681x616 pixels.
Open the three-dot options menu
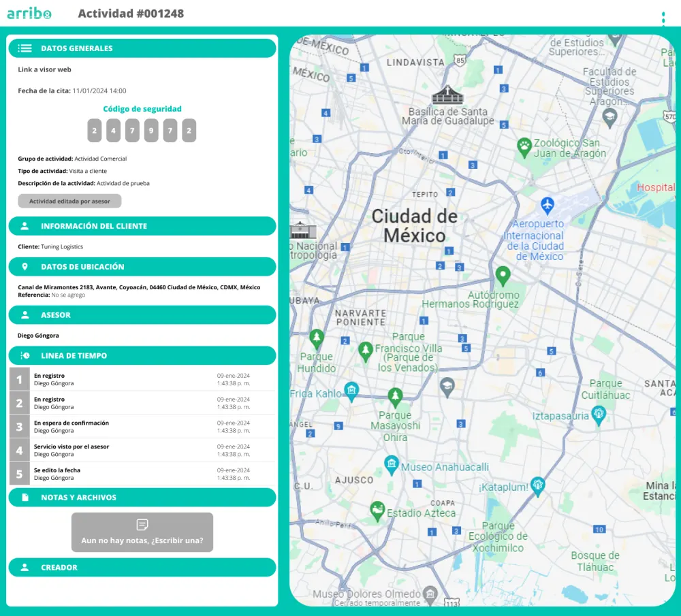pos(663,18)
